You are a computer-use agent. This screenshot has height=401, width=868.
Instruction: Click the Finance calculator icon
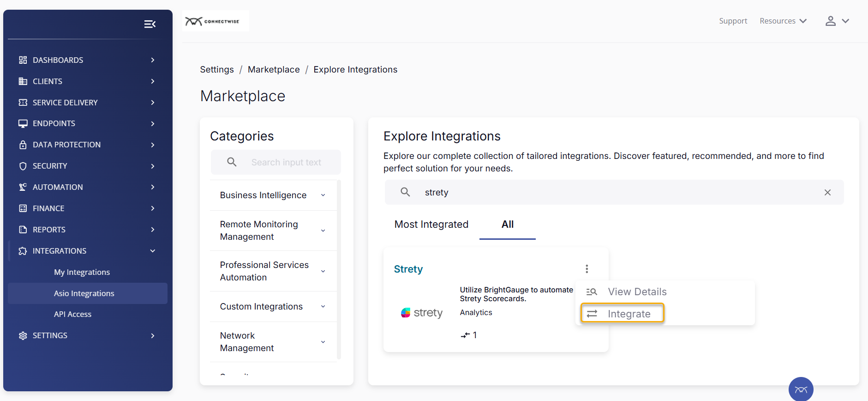pos(23,208)
